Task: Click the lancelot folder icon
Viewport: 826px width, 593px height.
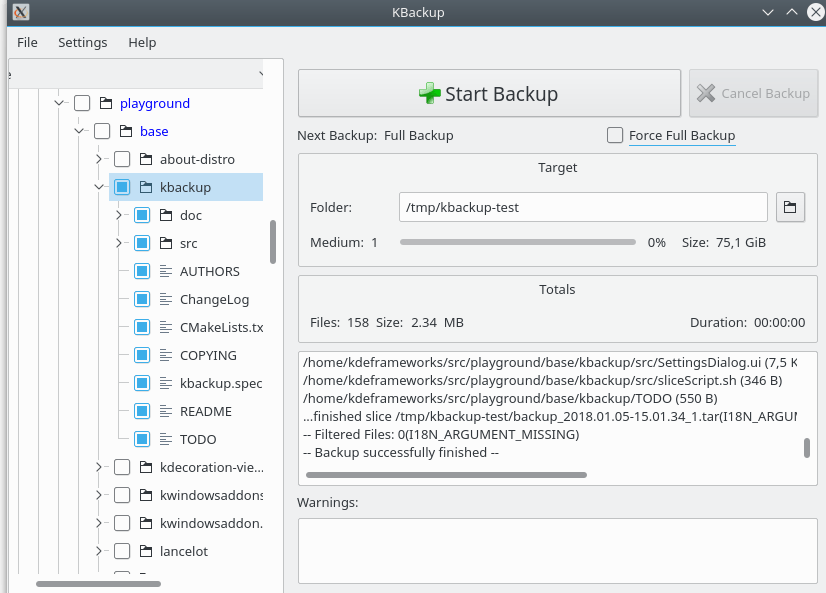Action: (145, 551)
